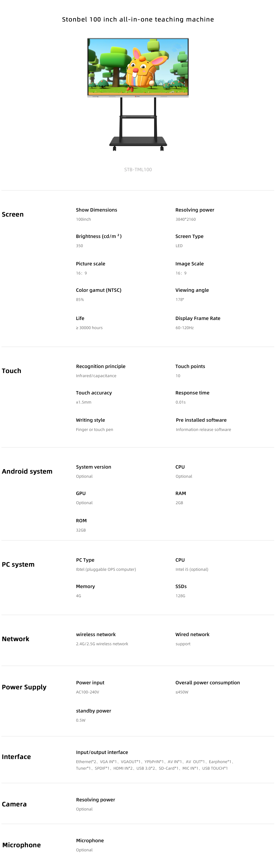Click the STB-TML100 model number
276x868 pixels.
pos(138,169)
